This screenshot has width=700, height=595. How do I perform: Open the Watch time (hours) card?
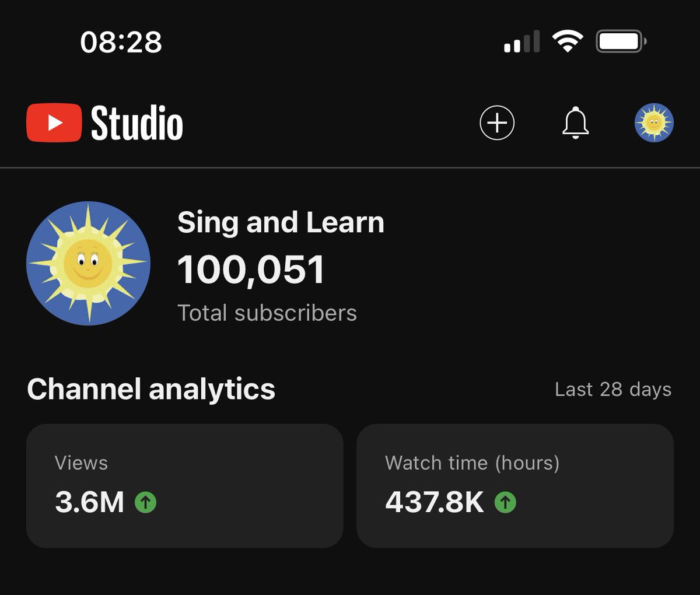point(515,486)
